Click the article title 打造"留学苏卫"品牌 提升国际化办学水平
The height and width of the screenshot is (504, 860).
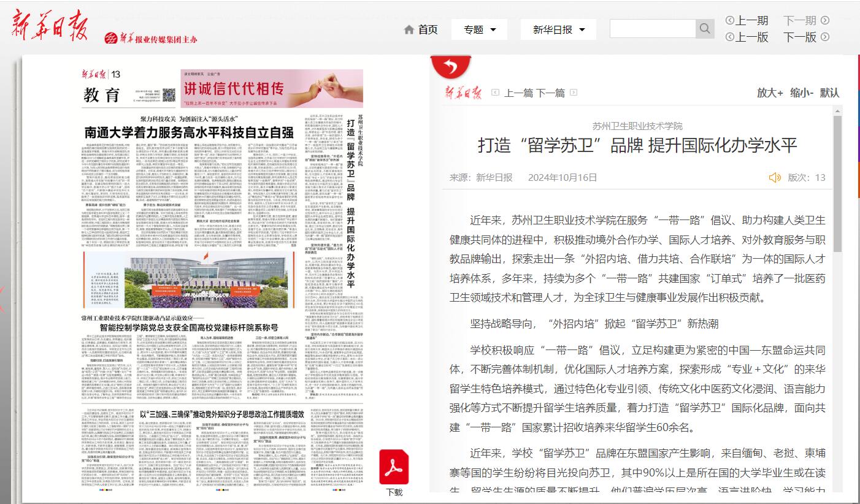[637, 146]
